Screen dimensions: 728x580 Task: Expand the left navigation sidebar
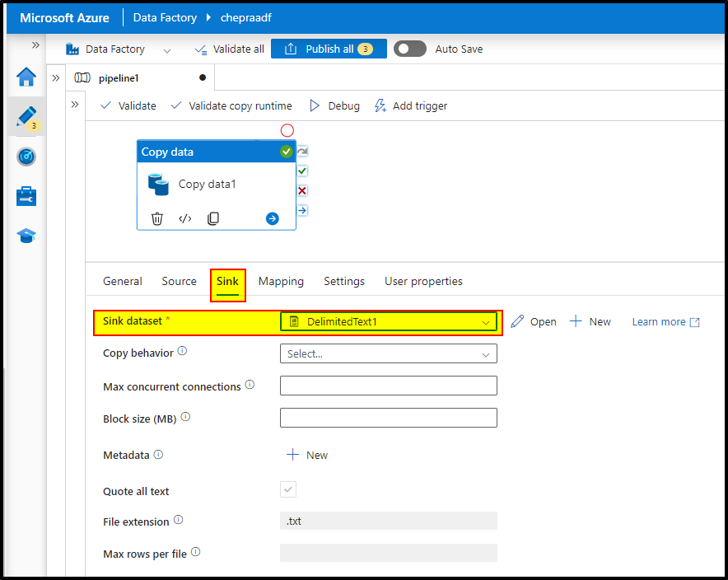(35, 45)
